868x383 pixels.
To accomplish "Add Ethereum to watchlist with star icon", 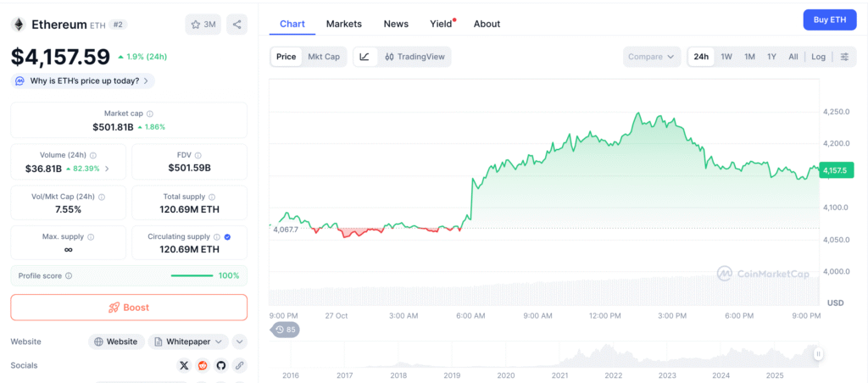I will coord(203,25).
